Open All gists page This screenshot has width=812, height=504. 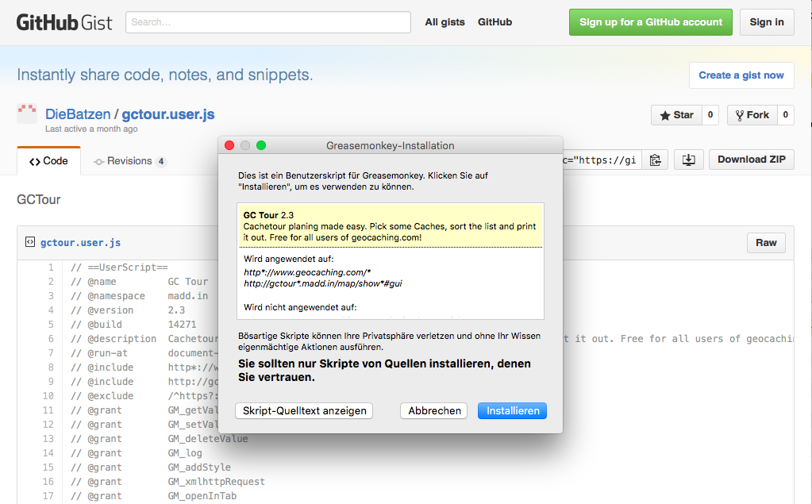[x=444, y=22]
